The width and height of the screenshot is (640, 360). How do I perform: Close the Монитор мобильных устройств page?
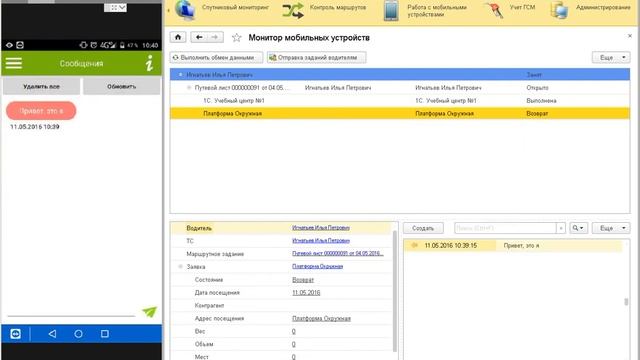[x=629, y=36]
